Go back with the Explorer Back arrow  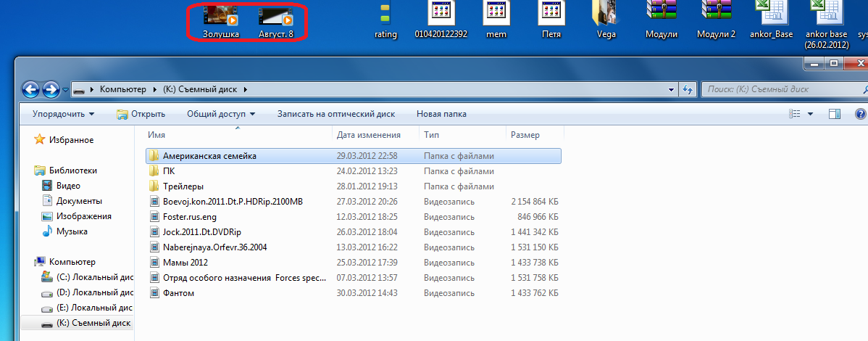pos(31,89)
